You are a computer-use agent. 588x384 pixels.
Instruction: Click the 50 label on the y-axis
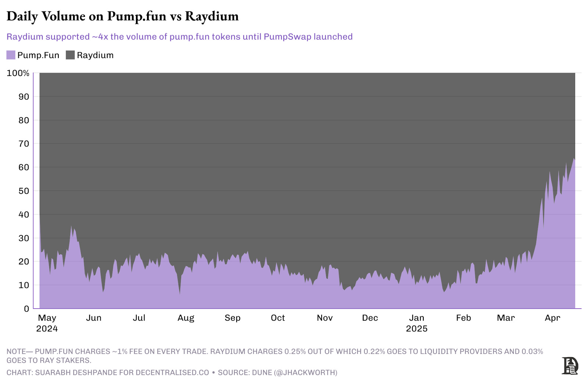(x=24, y=191)
